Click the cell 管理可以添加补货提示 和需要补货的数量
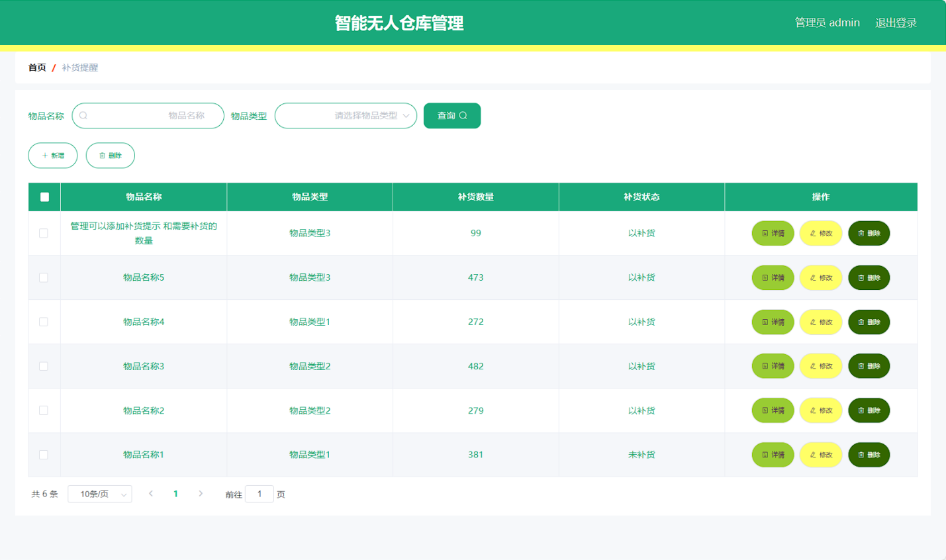The image size is (946, 560). tap(144, 233)
